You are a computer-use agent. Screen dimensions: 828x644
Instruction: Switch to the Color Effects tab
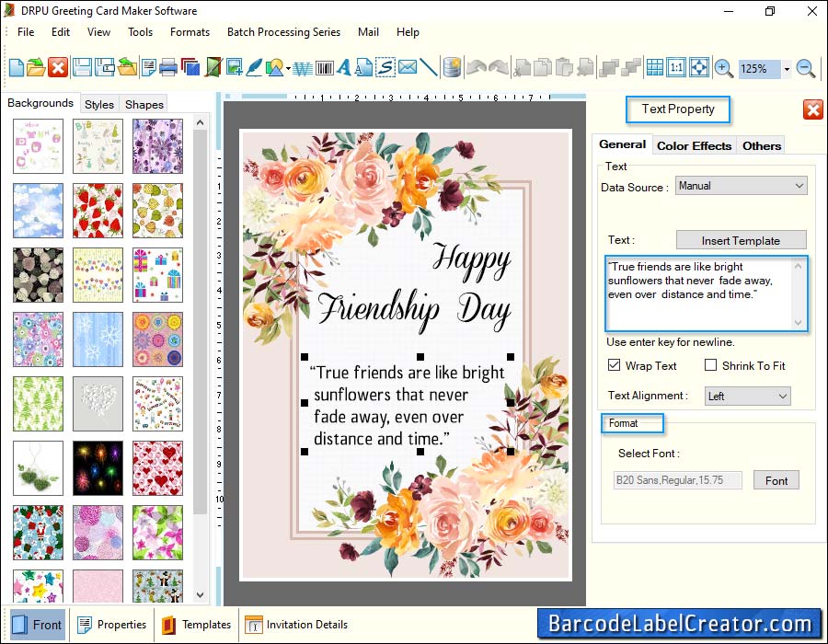tap(694, 145)
